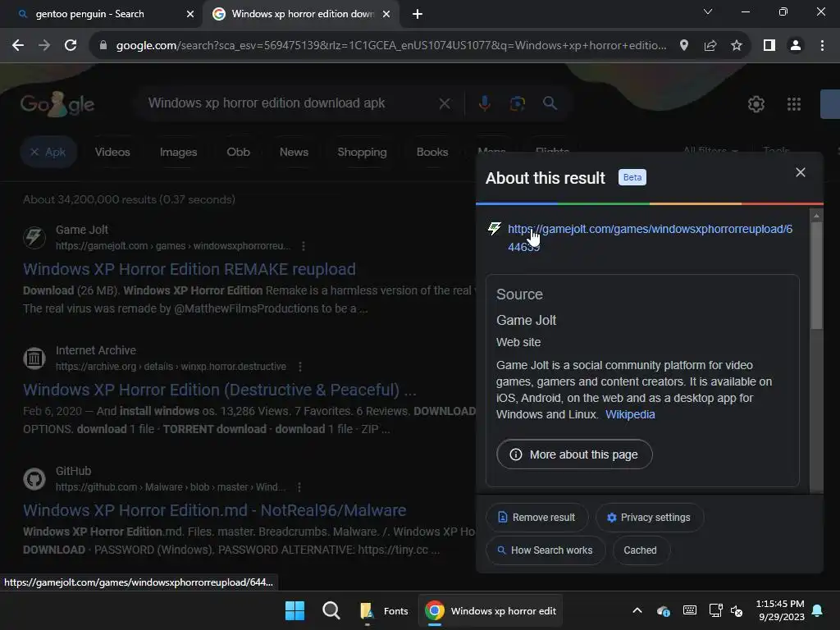
Task: Open the NotReal96/Malware GitHub result
Action: (214, 510)
